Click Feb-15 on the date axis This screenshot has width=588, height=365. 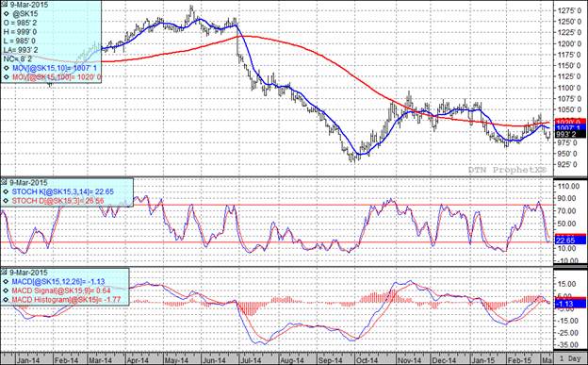pos(520,359)
